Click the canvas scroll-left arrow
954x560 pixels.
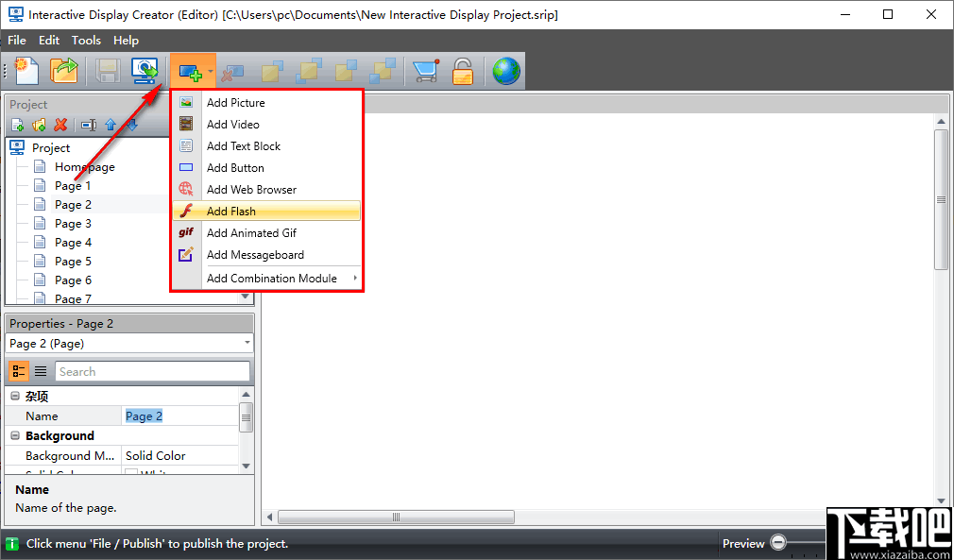point(269,518)
